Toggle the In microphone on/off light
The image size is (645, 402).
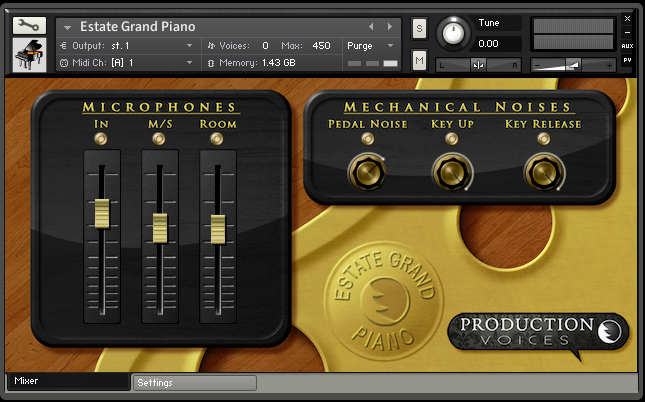tap(101, 139)
